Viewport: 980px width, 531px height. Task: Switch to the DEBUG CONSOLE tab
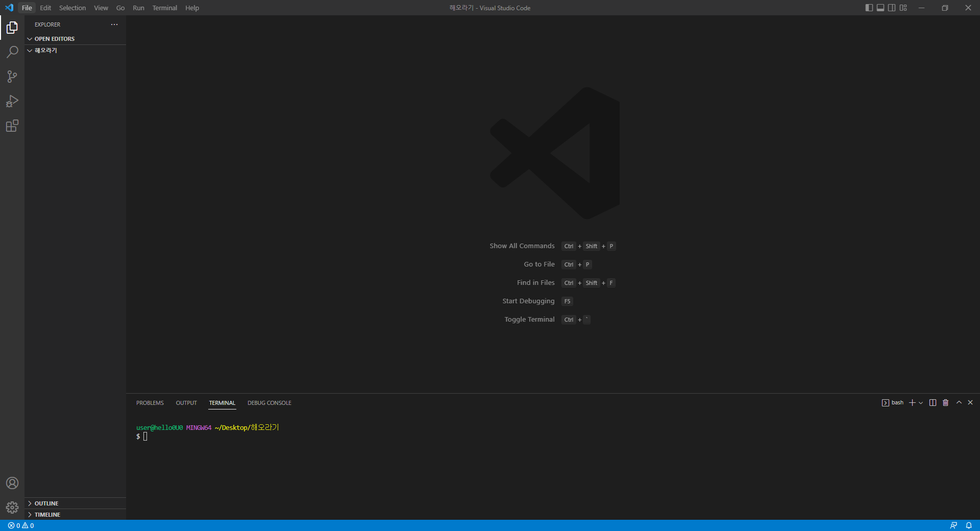point(269,403)
